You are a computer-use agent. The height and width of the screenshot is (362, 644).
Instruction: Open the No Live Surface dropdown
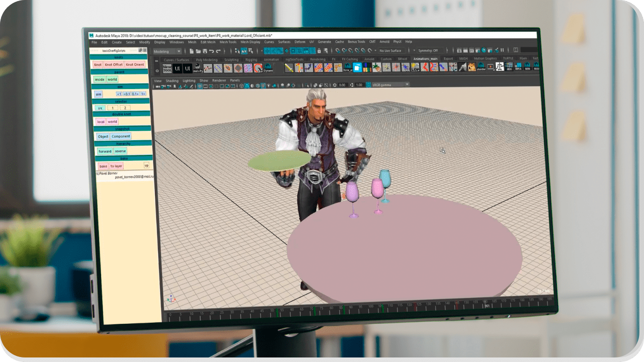[x=392, y=51]
